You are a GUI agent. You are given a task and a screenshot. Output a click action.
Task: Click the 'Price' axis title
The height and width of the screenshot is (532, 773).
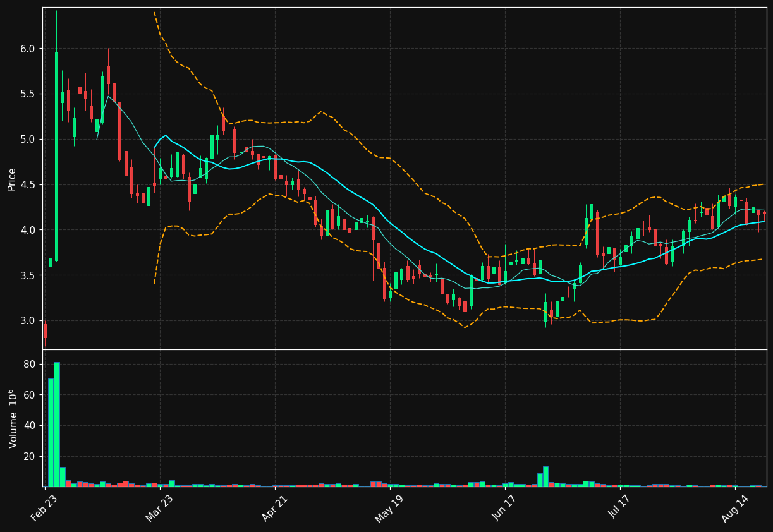pos(12,179)
